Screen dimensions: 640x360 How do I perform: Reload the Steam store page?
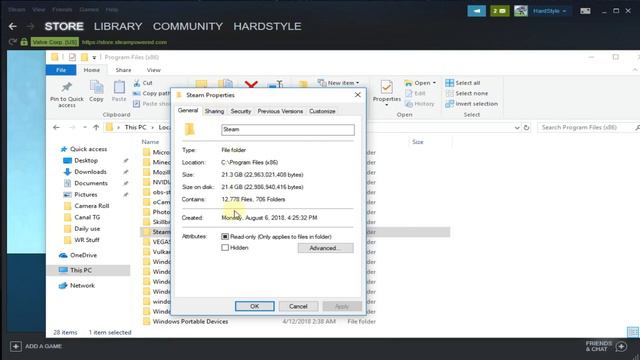13,42
